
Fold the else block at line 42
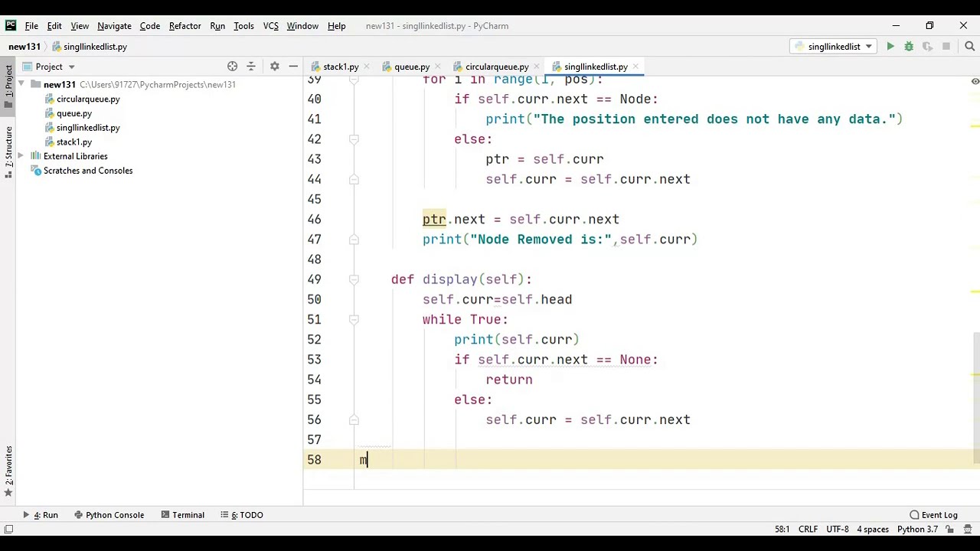(x=354, y=139)
